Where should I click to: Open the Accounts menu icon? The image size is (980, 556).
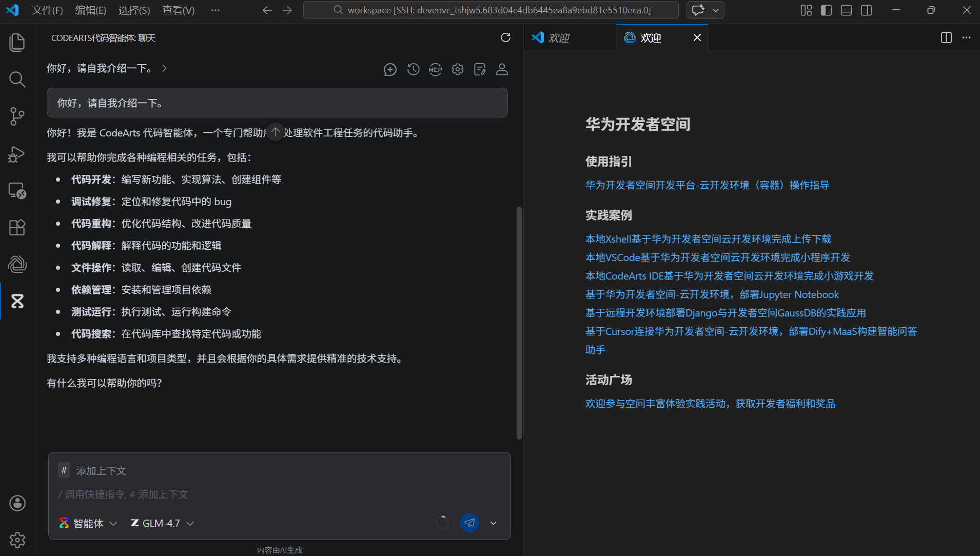(x=17, y=503)
